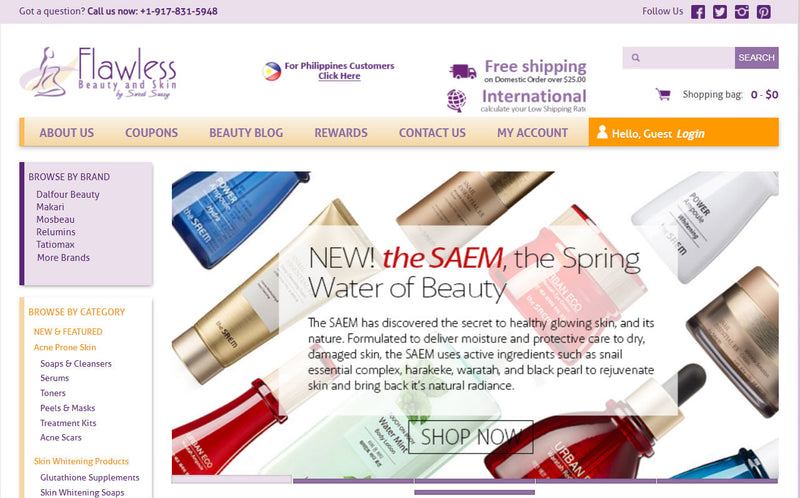Viewport: 800px width, 498px height.
Task: Open the Pinterest icon link
Action: (763, 12)
